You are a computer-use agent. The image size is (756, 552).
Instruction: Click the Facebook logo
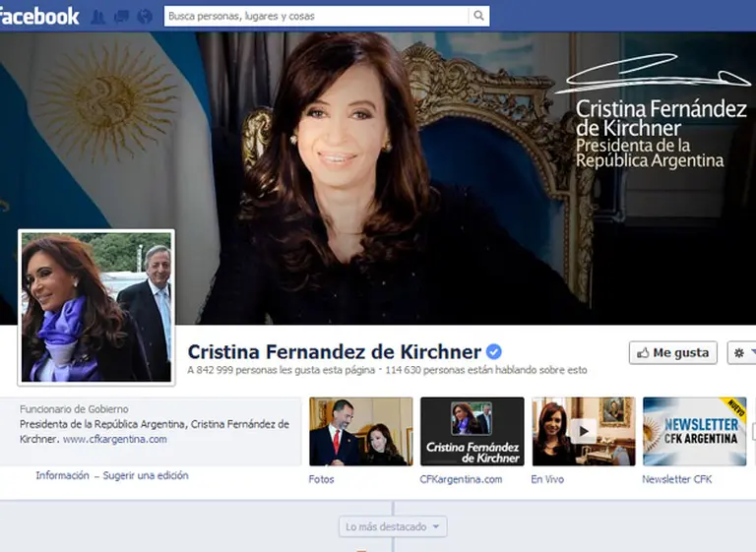(x=38, y=16)
